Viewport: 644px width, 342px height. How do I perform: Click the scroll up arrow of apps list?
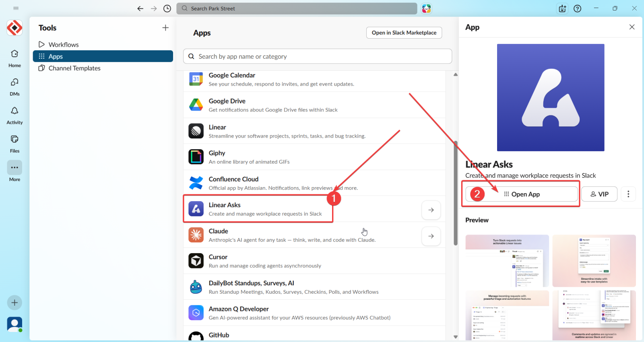coord(456,74)
